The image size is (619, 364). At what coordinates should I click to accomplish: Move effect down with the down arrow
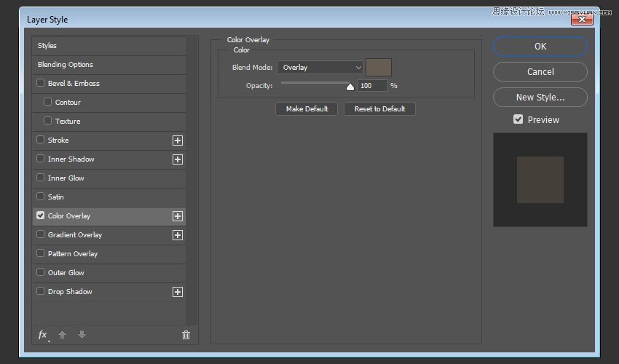click(x=82, y=335)
